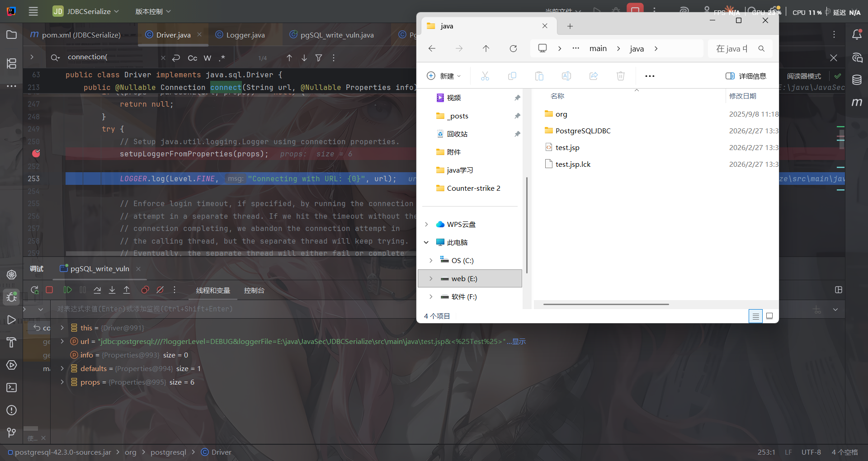Expand the props variable node

62,382
